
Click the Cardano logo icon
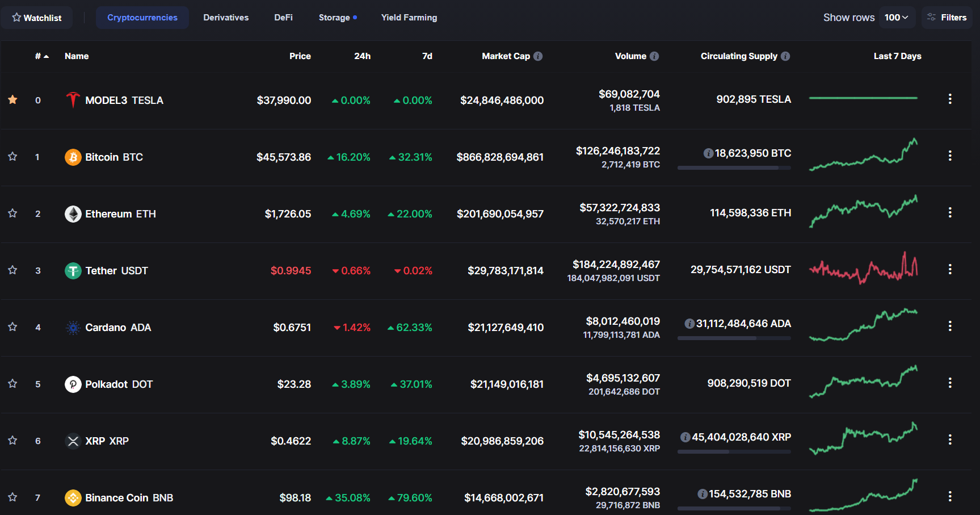(73, 327)
